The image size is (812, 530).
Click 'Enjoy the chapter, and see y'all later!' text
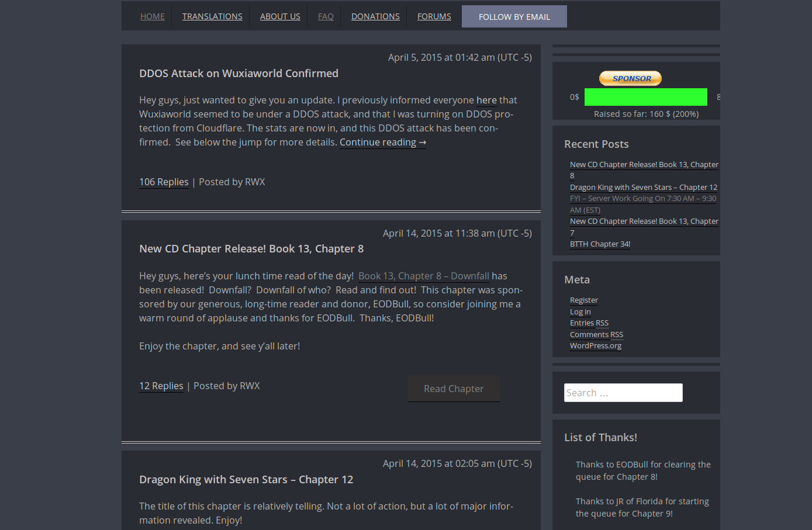coord(219,346)
